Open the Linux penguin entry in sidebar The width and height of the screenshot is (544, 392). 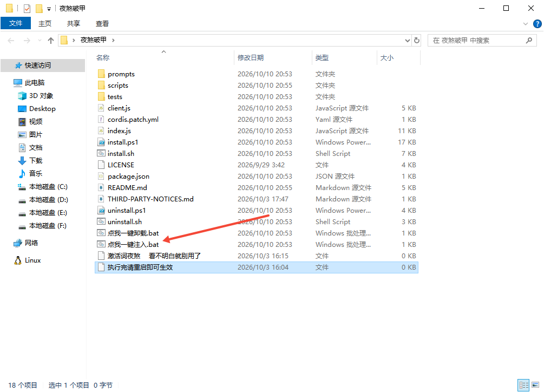(28, 260)
